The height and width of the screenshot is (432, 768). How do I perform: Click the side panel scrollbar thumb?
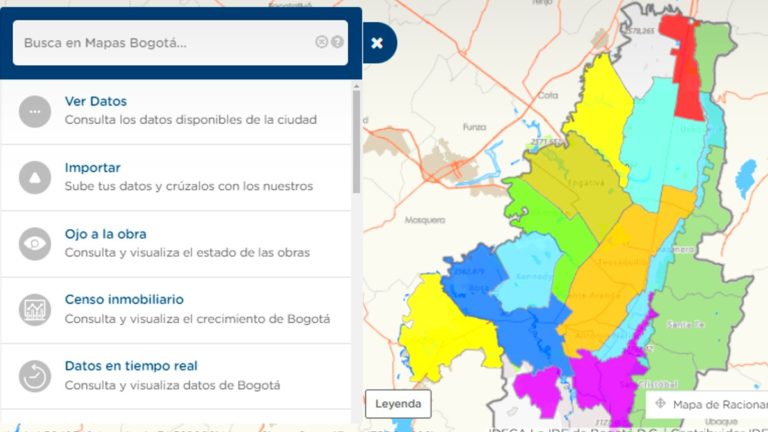pyautogui.click(x=356, y=140)
